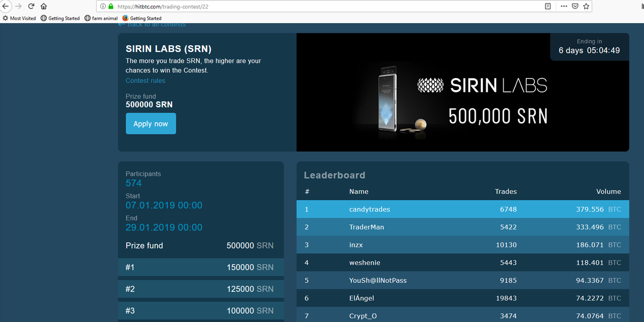This screenshot has height=322, width=644.
Task: Click the Ending in countdown timer
Action: click(x=590, y=47)
